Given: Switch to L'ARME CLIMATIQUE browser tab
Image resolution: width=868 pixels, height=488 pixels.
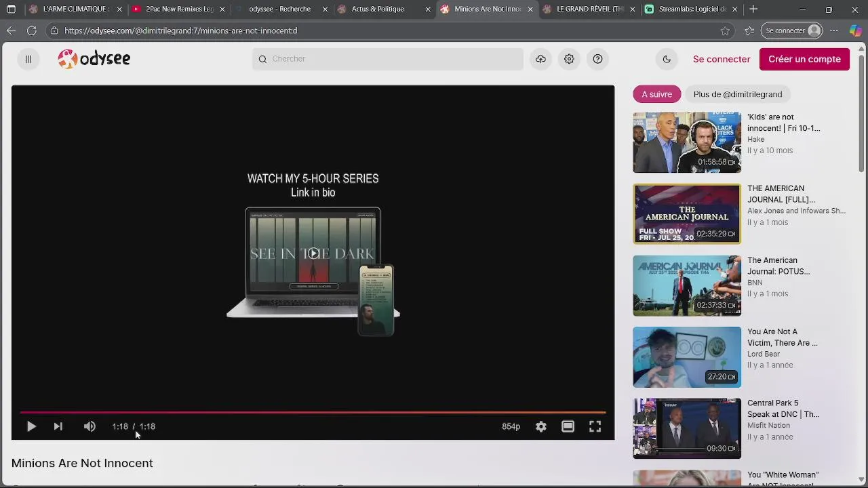Looking at the screenshot, I should 76,9.
